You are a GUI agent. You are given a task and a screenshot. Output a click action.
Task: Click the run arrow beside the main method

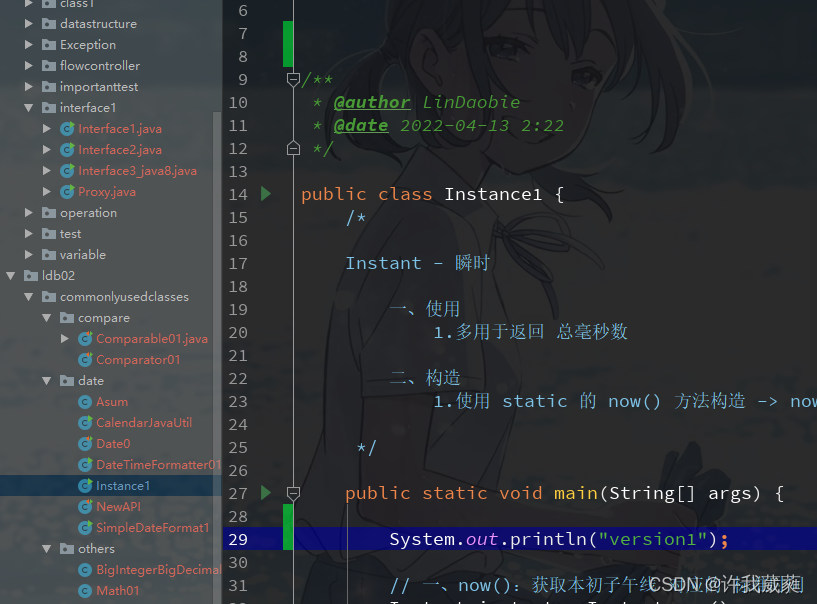pos(265,492)
